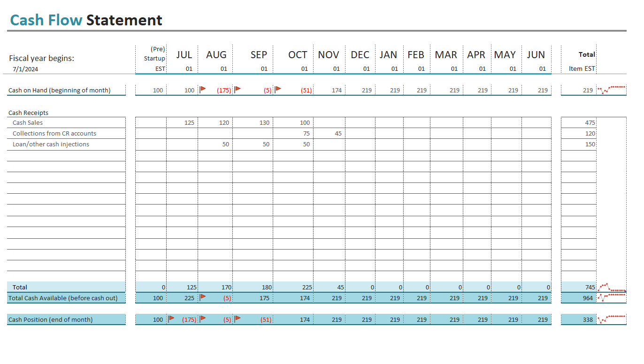Select the AUG column header

point(216,54)
